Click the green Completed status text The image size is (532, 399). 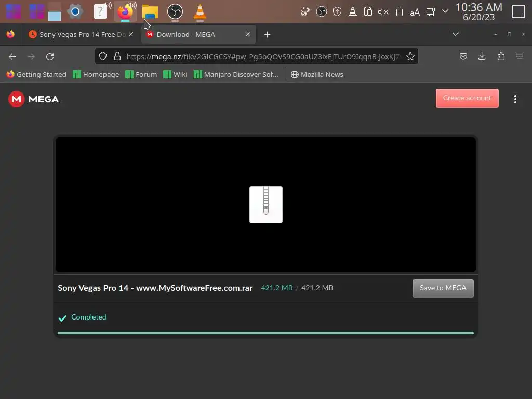[x=88, y=317]
